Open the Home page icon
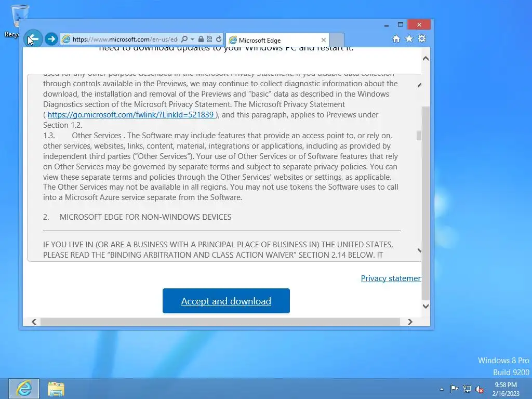Viewport: 532px width, 399px height. tap(396, 38)
